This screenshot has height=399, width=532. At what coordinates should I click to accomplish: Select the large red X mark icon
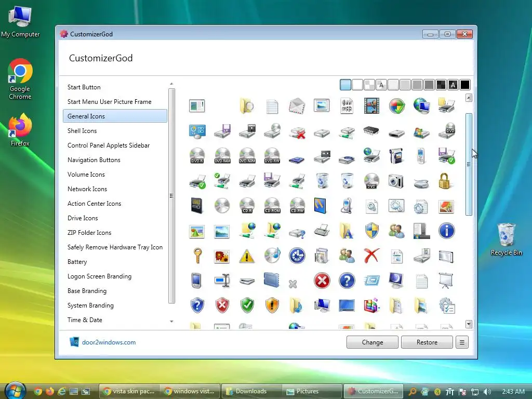[x=371, y=256]
